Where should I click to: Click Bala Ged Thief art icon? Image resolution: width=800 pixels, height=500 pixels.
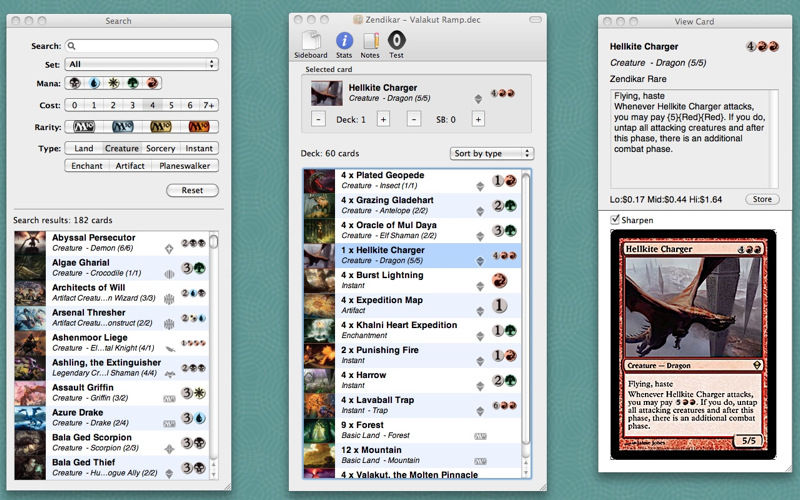pos(30,467)
